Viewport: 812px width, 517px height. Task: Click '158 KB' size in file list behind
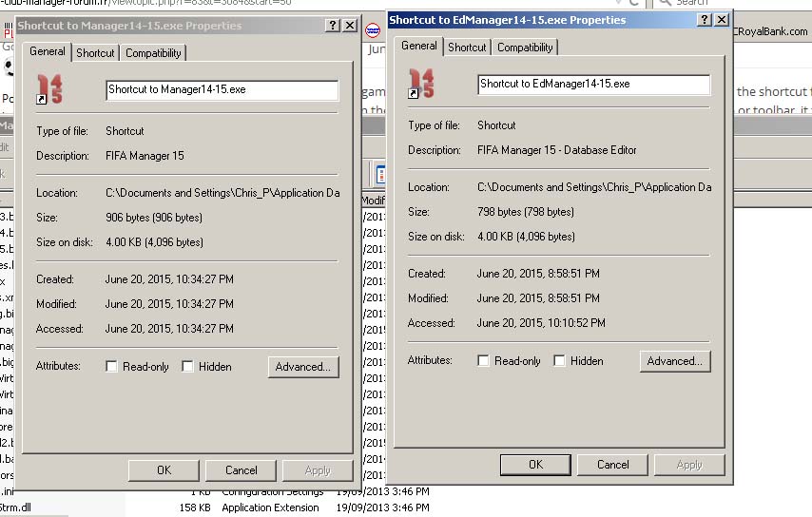pos(195,507)
